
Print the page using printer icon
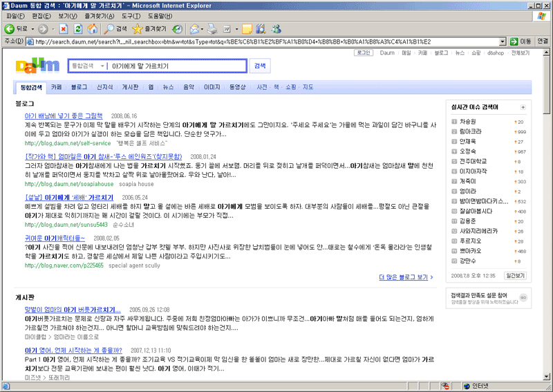212,29
